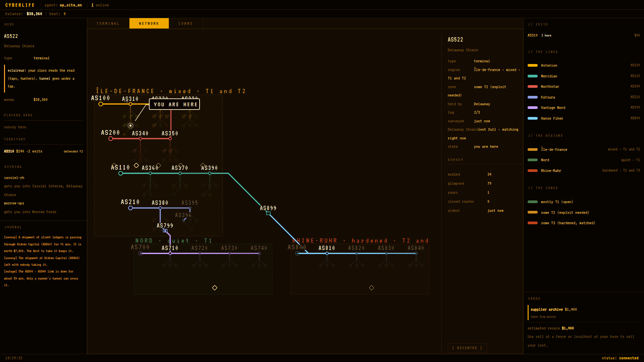Select the Hanse Fiber line entry
The width and height of the screenshot is (644, 362).
tap(584, 118)
